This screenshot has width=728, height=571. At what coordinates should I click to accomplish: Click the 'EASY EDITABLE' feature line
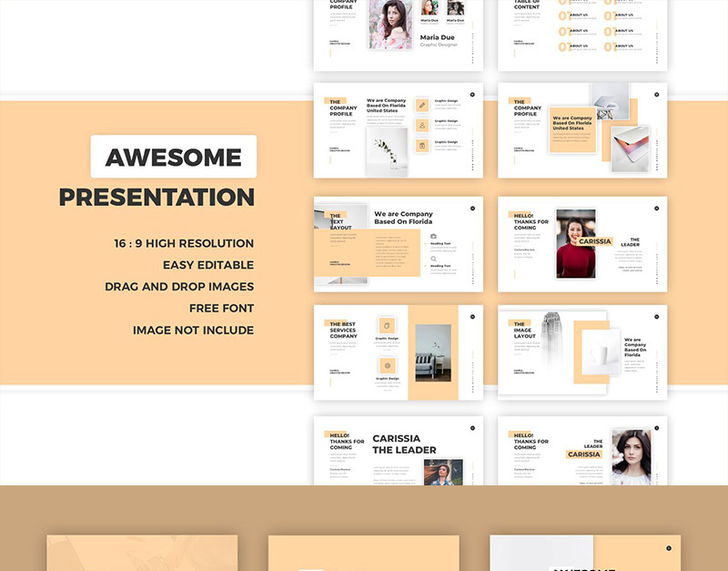[208, 265]
